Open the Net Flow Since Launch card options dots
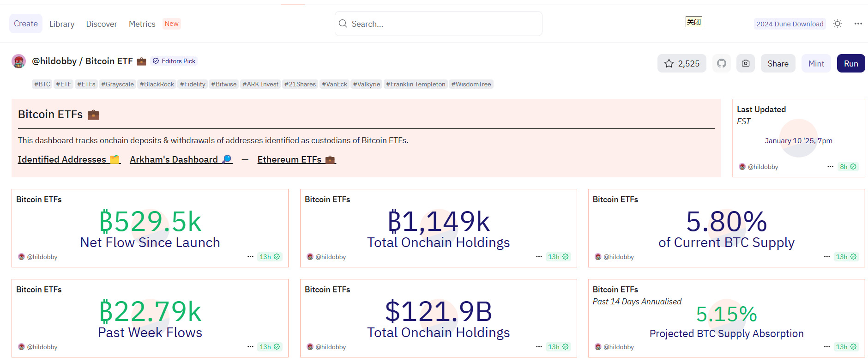 250,256
